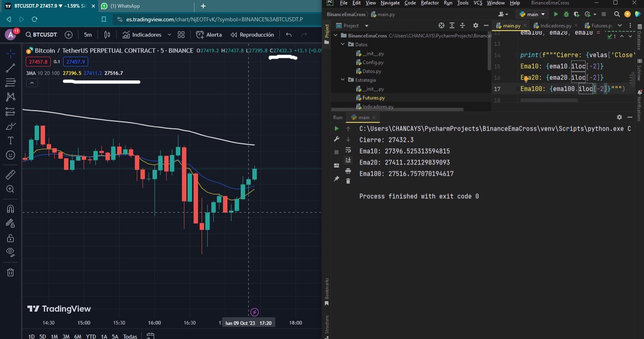Debug main with the bug icon
This screenshot has width=644, height=339.
click(x=566, y=14)
